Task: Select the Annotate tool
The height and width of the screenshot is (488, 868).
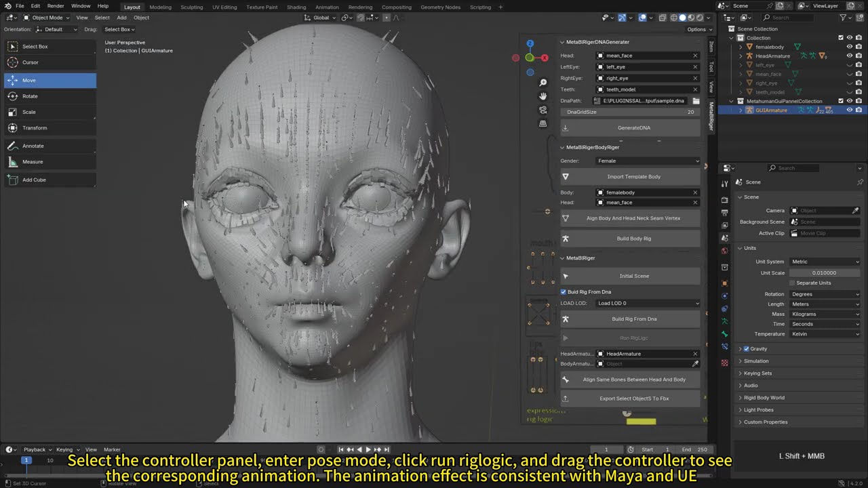Action: click(x=50, y=146)
